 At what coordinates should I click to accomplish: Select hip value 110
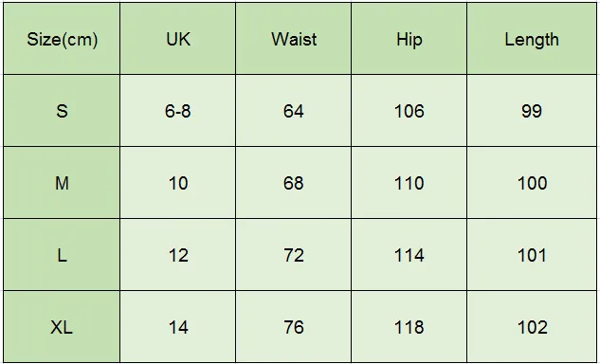click(x=409, y=183)
